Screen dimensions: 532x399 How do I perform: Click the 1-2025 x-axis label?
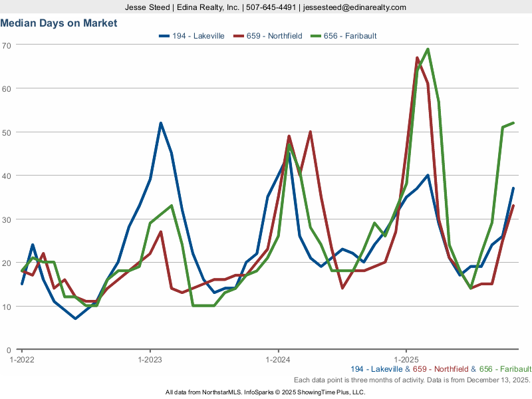coord(406,360)
